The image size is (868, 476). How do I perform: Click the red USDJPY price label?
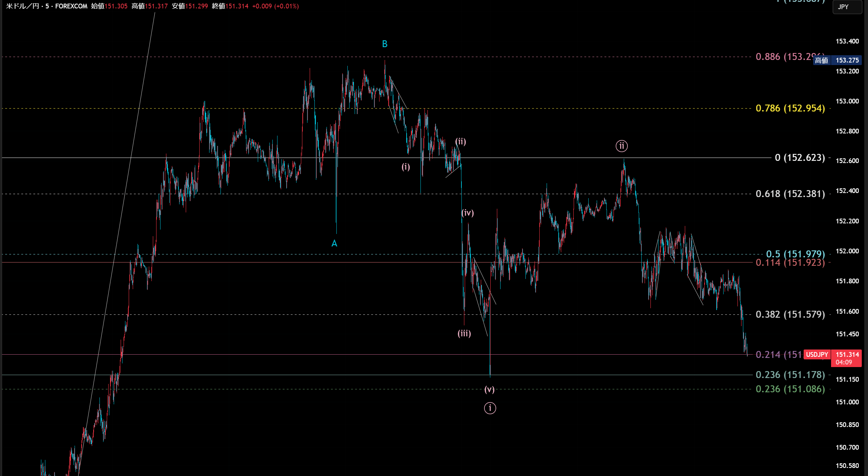click(x=817, y=355)
